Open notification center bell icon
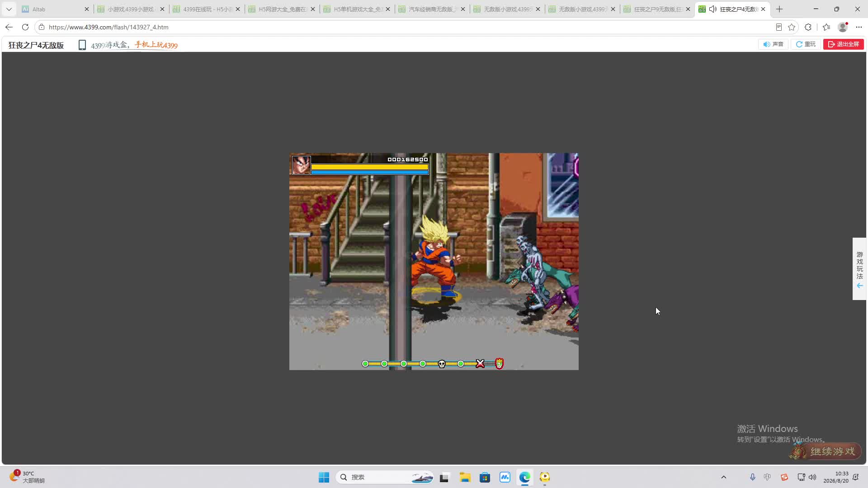Screen dimensions: 868x488 point(856,477)
